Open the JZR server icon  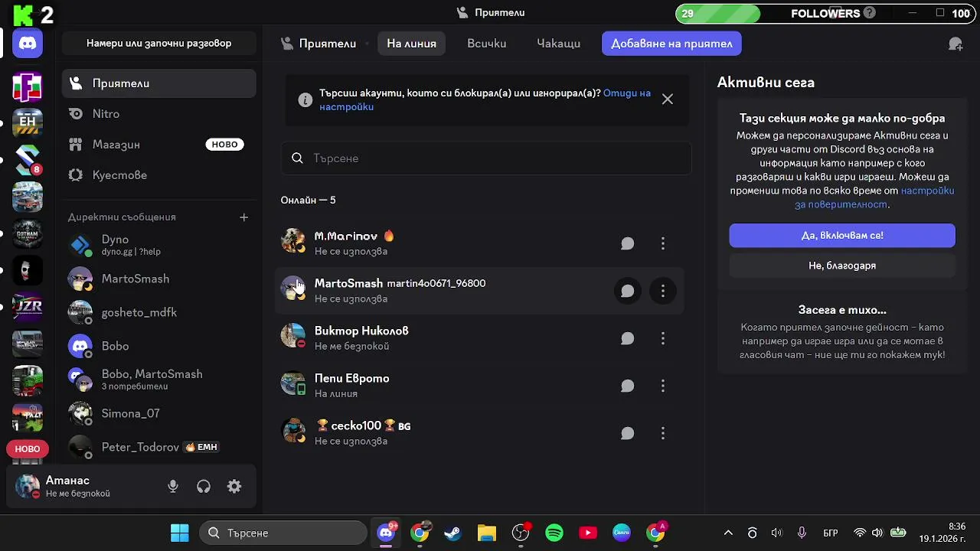pos(28,307)
